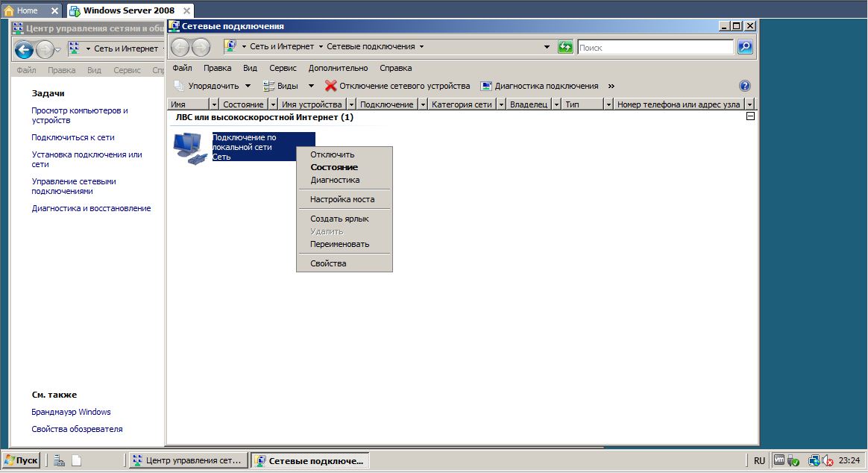Click Сеть и Интернет breadcrumb in Network Connections
The image size is (868, 473).
click(282, 46)
